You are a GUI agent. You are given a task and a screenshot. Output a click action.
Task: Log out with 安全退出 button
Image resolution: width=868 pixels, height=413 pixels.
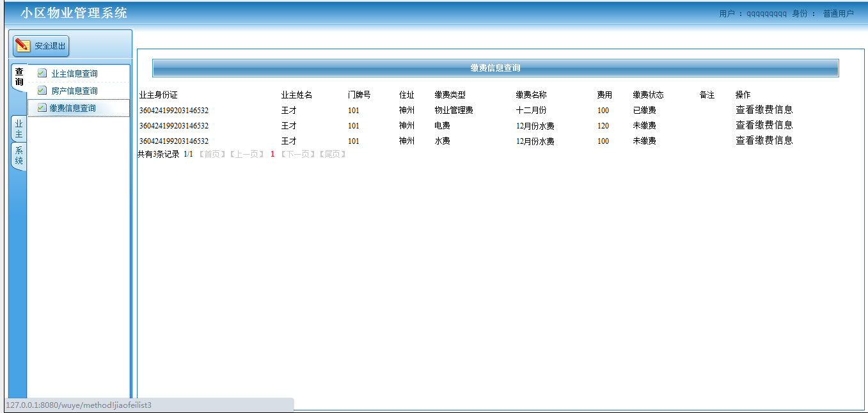coord(41,46)
